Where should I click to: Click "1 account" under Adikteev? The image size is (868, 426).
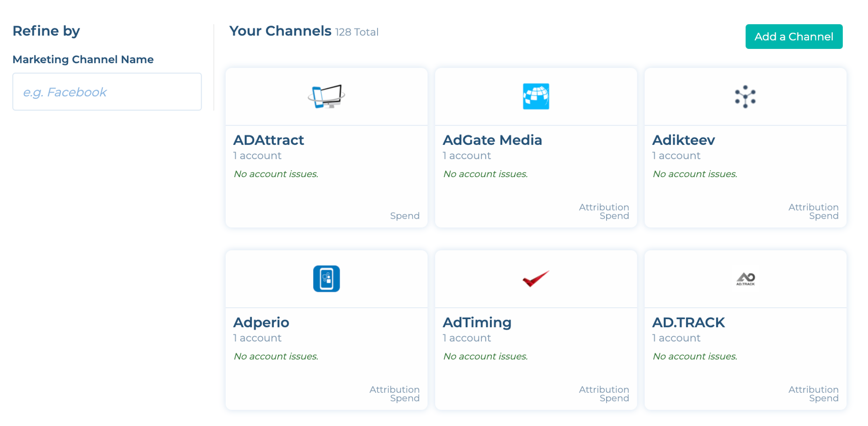point(676,156)
